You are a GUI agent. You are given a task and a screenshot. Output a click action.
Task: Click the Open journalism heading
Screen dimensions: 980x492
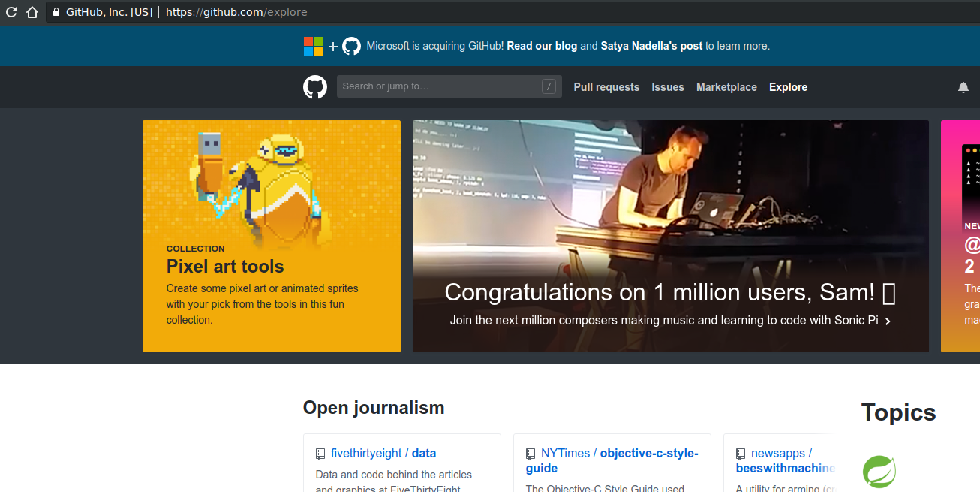[x=374, y=408]
